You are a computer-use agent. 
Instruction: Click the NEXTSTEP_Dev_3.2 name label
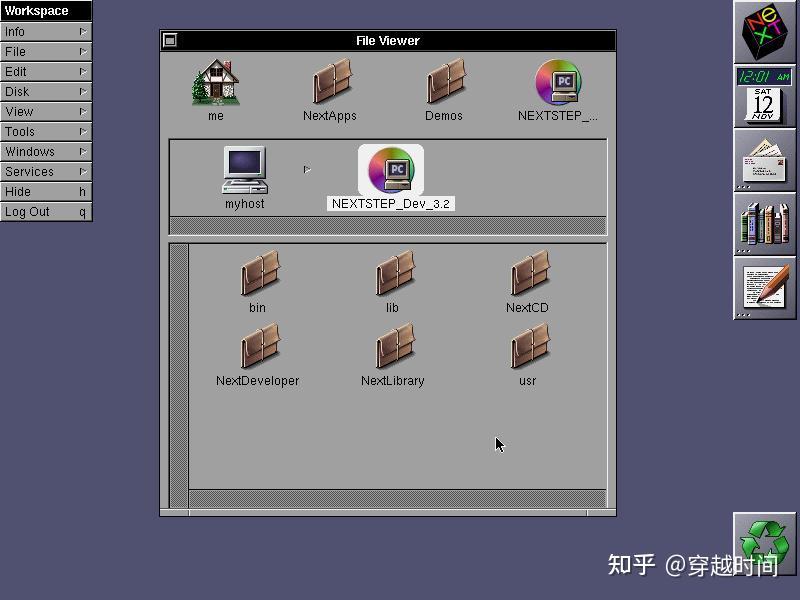click(391, 204)
